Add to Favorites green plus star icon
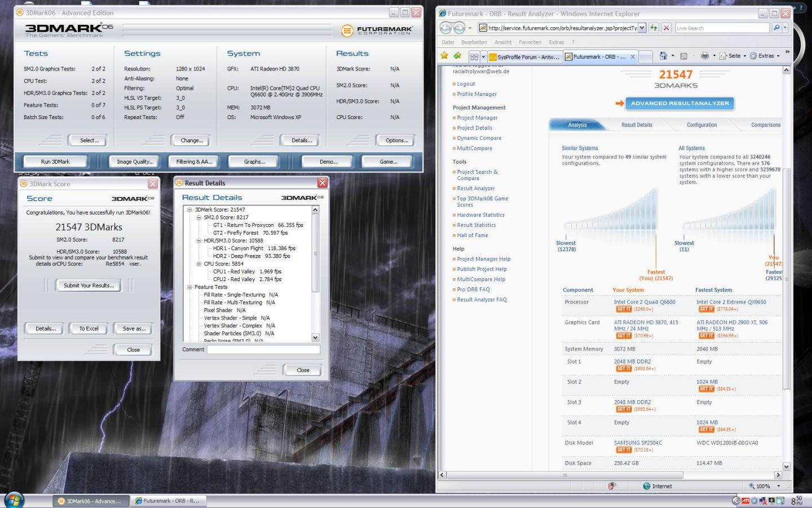This screenshot has width=812, height=508. pos(457,55)
